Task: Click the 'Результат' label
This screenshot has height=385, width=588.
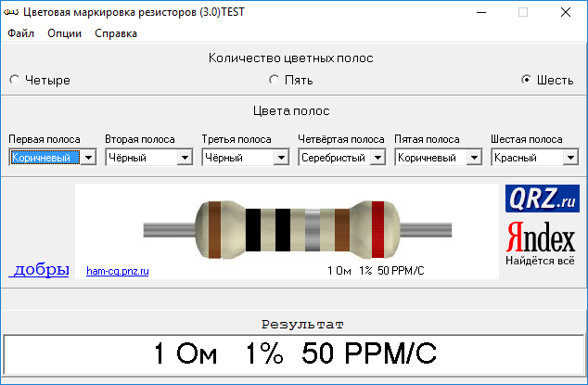Action: (x=302, y=325)
